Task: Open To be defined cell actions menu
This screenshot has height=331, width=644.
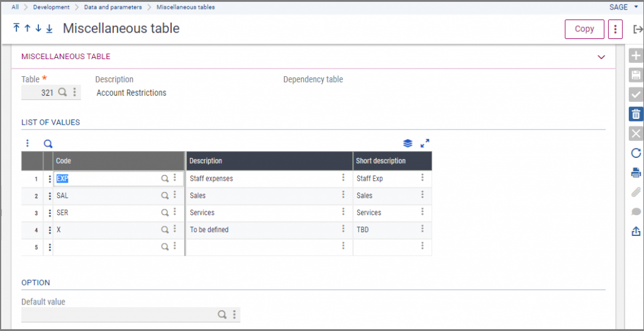Action: 343,228
